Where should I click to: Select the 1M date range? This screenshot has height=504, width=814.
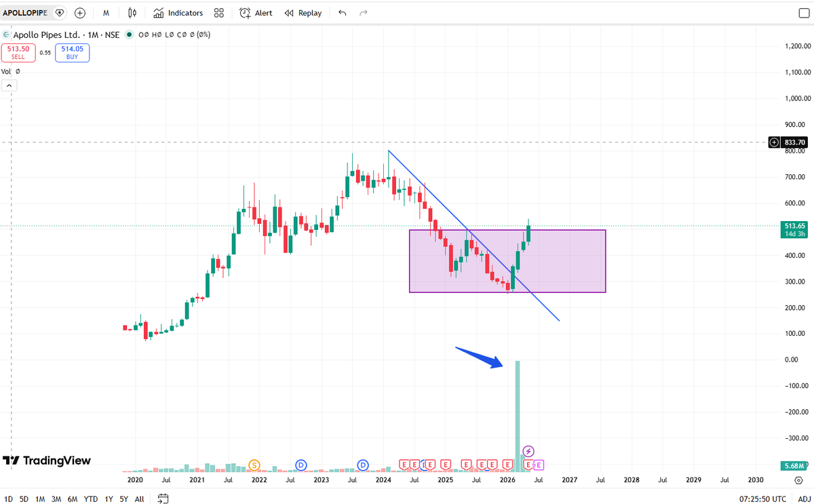[x=40, y=499]
